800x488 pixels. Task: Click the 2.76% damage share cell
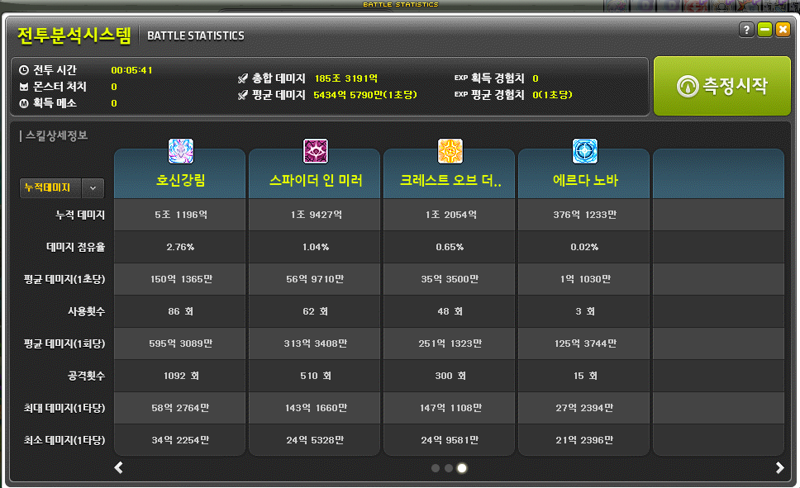[180, 247]
